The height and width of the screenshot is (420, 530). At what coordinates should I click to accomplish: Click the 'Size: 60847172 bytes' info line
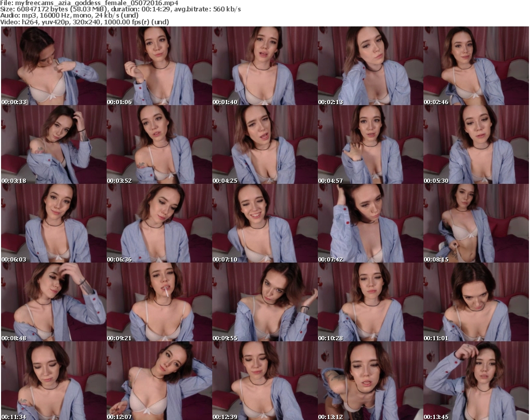pyautogui.click(x=120, y=9)
